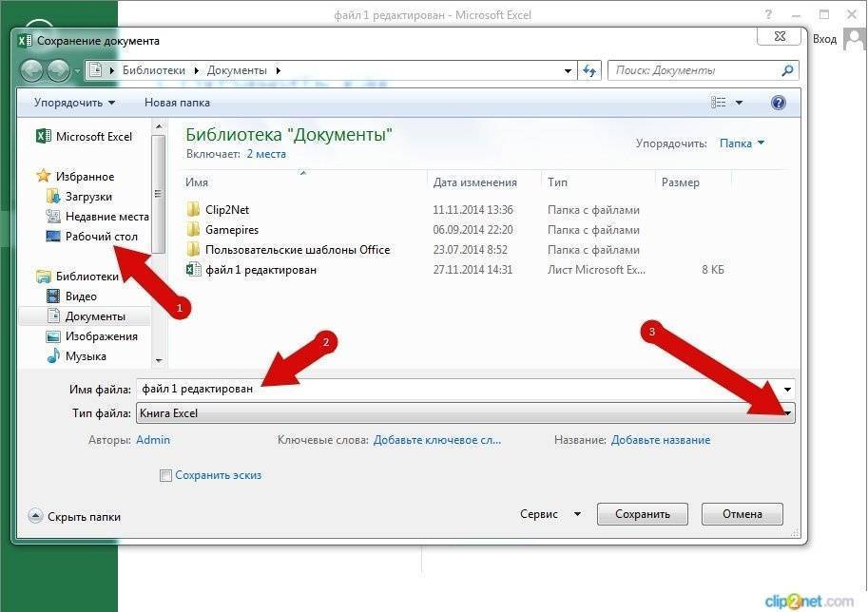Open the Упорядочить menu
This screenshot has width=868, height=612.
click(74, 103)
